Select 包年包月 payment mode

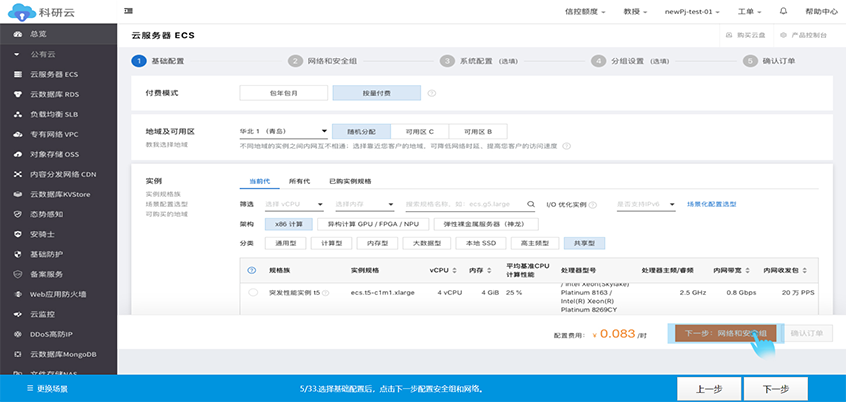coord(282,94)
